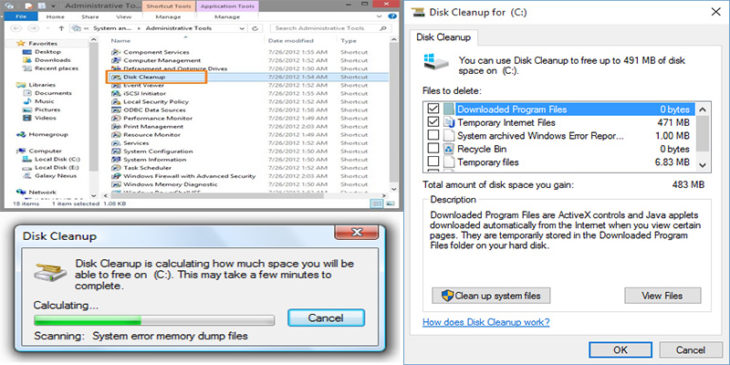Image resolution: width=730 pixels, height=365 pixels.
Task: Open Windows Firewall with Advanced Security icon
Action: (x=116, y=176)
